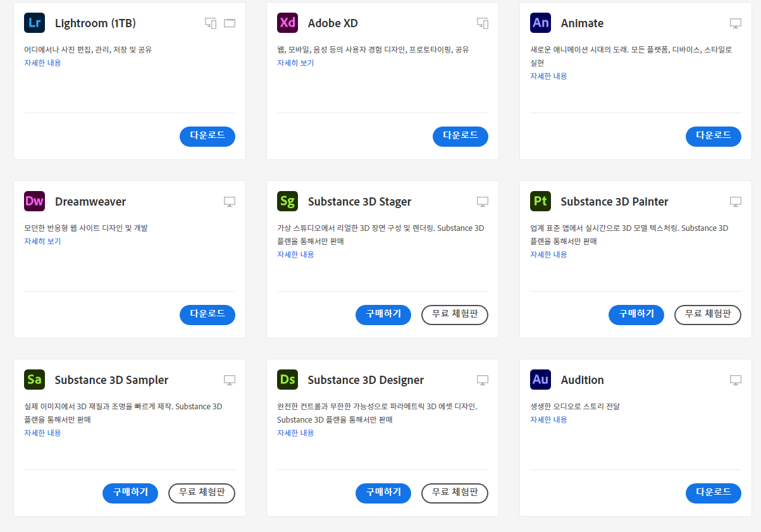Click the description '모던한 반응형 웹 사이트 디자인 및 개발'
761x532 pixels.
coord(85,228)
